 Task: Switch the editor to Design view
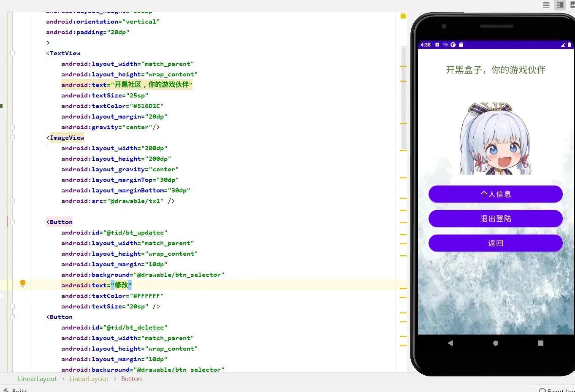[572, 5]
